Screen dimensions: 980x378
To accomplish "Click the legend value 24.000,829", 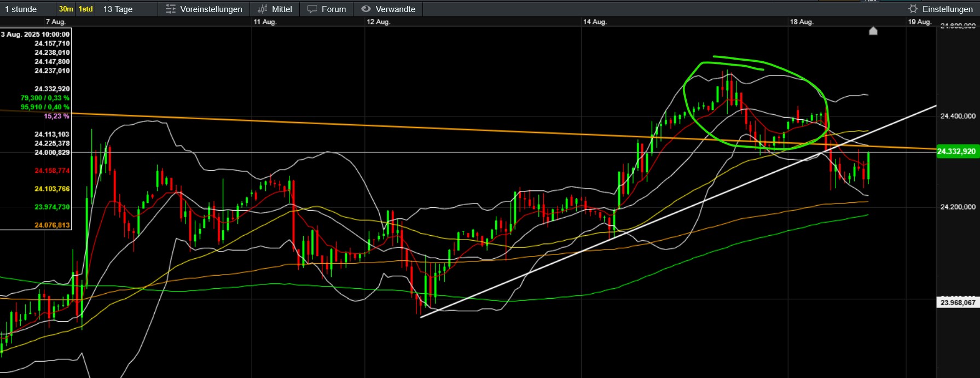I will coord(52,152).
